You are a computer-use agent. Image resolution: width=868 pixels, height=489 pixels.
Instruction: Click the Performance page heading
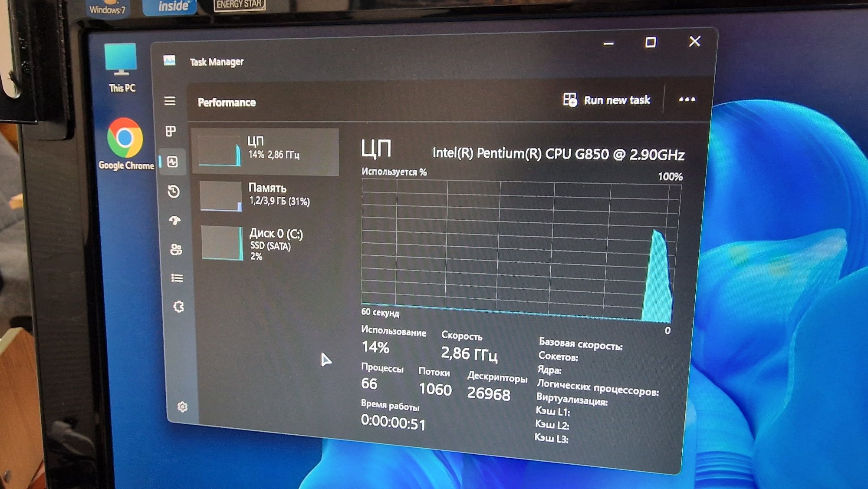[x=227, y=102]
